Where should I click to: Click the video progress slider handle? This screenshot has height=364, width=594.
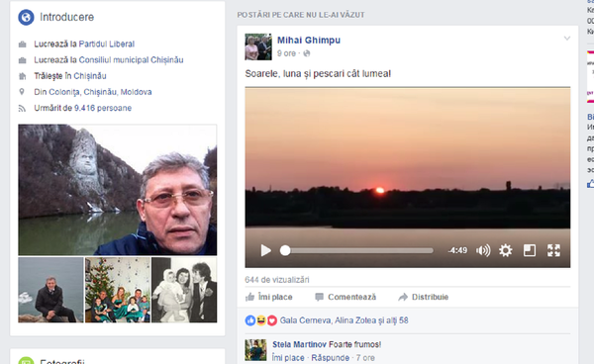click(285, 250)
